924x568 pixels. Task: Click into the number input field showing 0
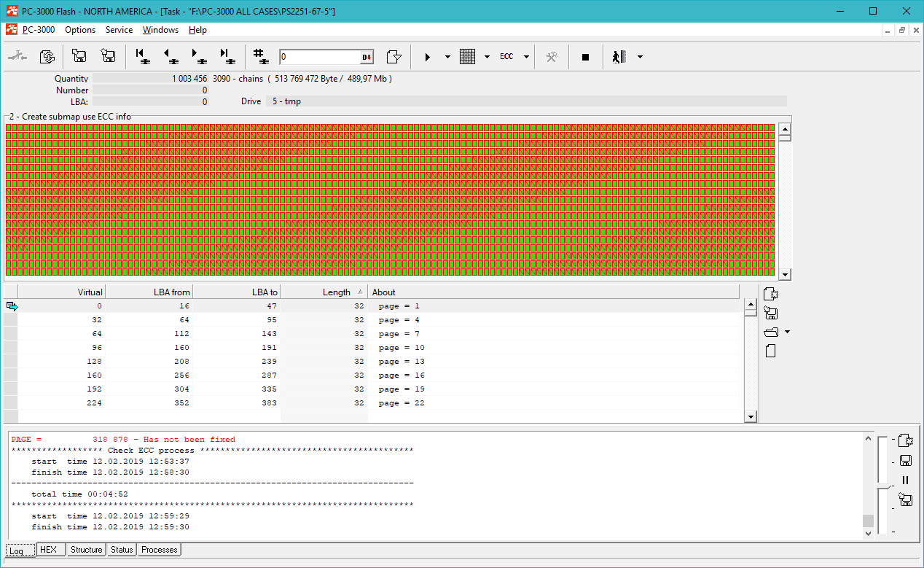(x=319, y=57)
